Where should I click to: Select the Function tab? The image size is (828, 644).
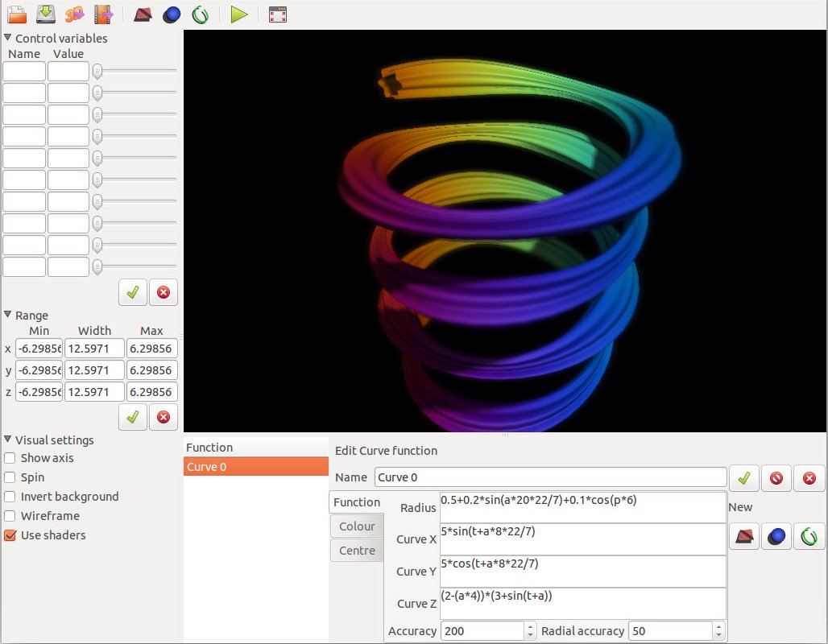point(357,502)
